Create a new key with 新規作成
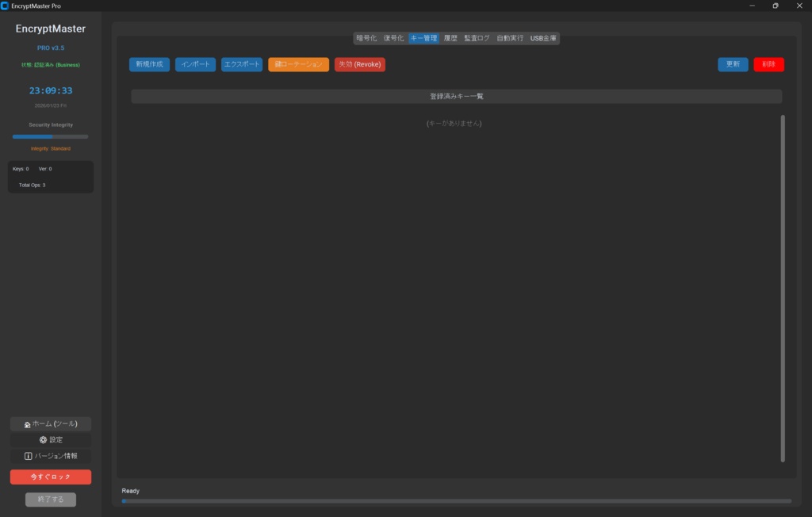Viewport: 812px width, 517px height. [149, 64]
